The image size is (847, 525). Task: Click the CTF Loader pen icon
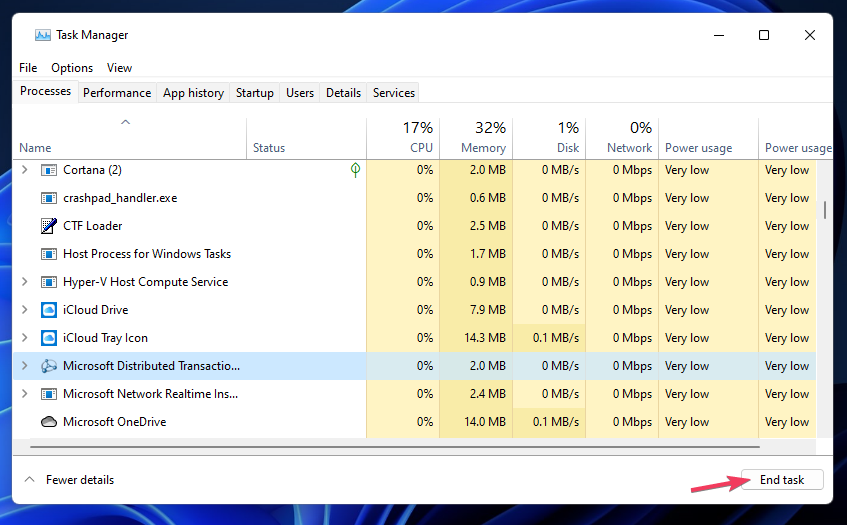coord(49,226)
